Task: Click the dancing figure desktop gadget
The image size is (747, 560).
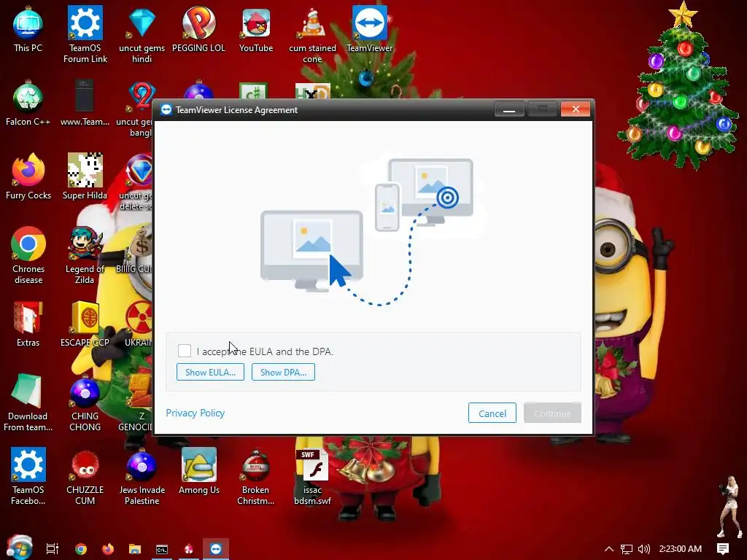Action: coord(729,506)
